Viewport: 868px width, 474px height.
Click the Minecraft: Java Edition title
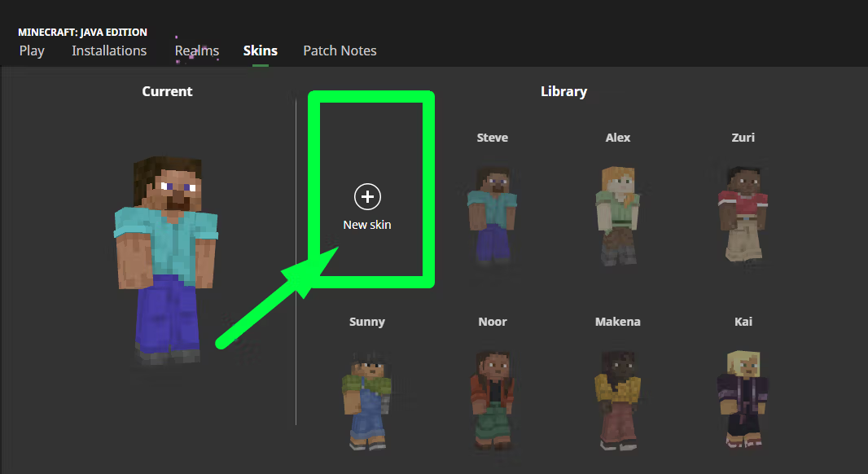click(82, 32)
